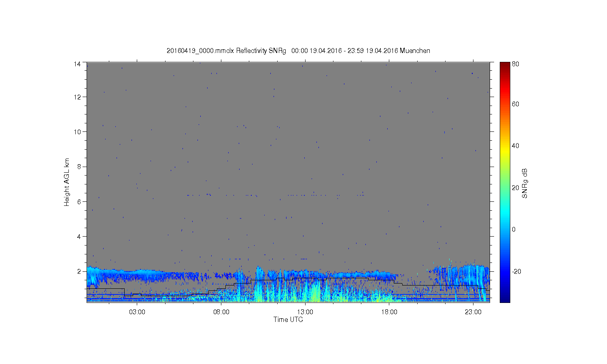607x364 pixels.
Task: Click the colorbar value 20
Action: pos(516,188)
